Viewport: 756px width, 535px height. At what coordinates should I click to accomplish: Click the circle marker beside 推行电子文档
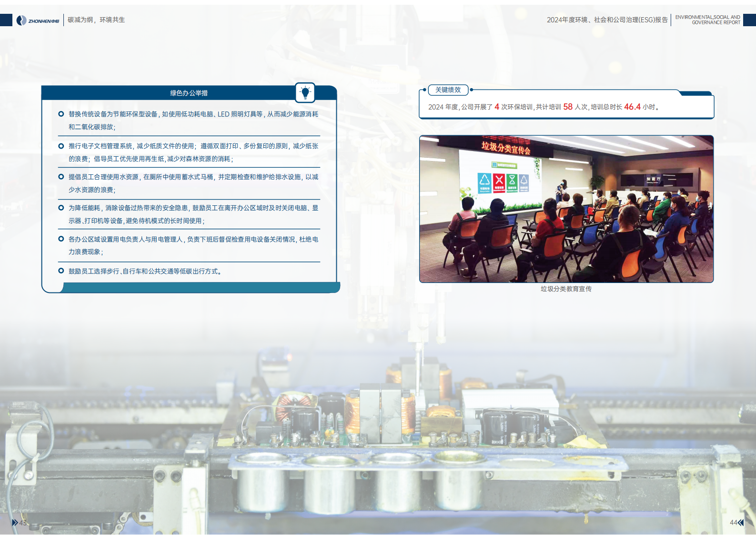(61, 146)
